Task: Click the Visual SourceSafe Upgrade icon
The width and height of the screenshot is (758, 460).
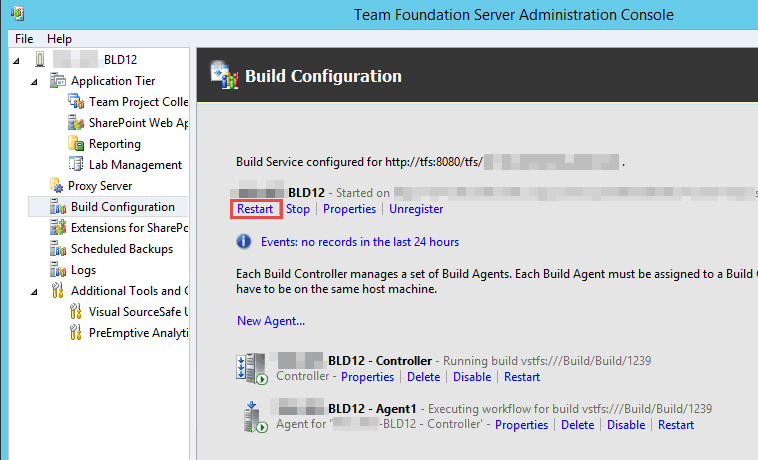Action: 75,311
